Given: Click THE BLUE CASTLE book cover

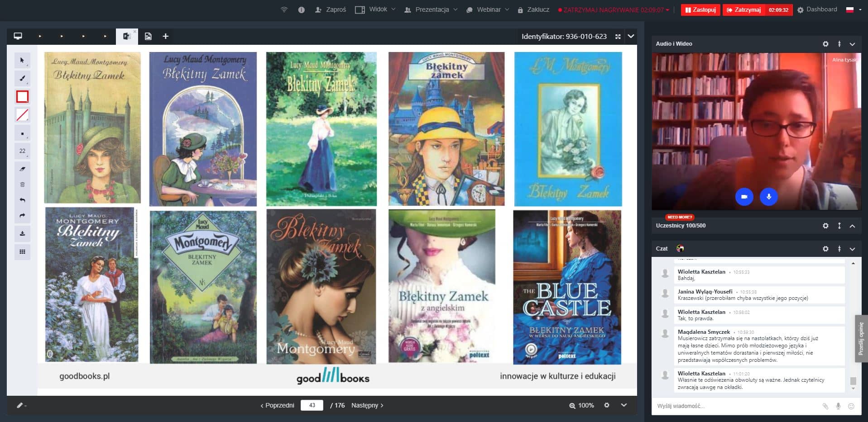Looking at the screenshot, I should point(567,287).
